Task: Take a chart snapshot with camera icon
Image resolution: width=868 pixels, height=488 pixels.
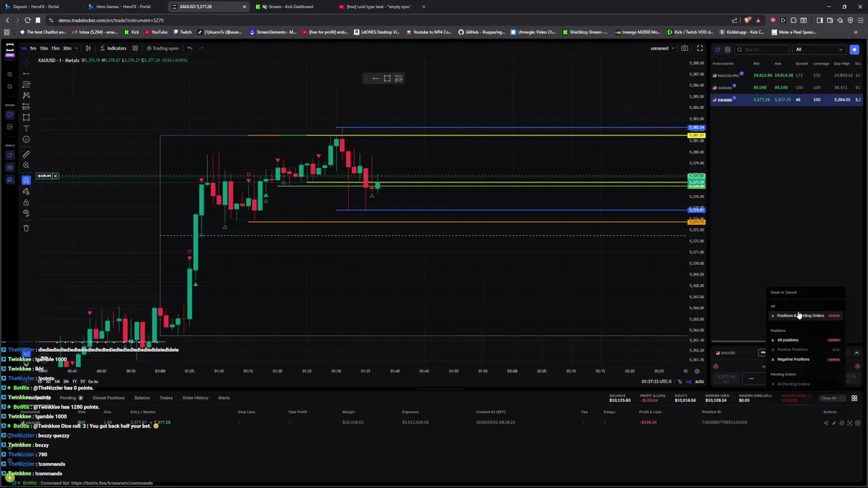Action: 684,48
